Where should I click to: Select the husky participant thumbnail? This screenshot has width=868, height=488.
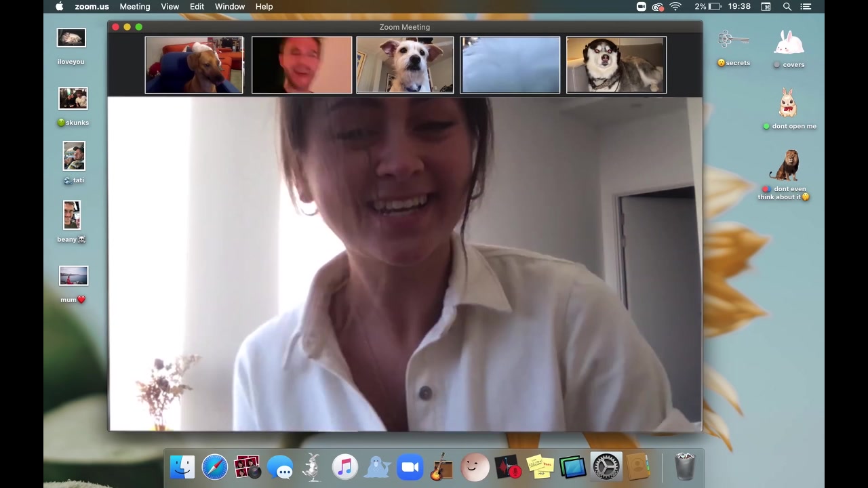pos(616,65)
